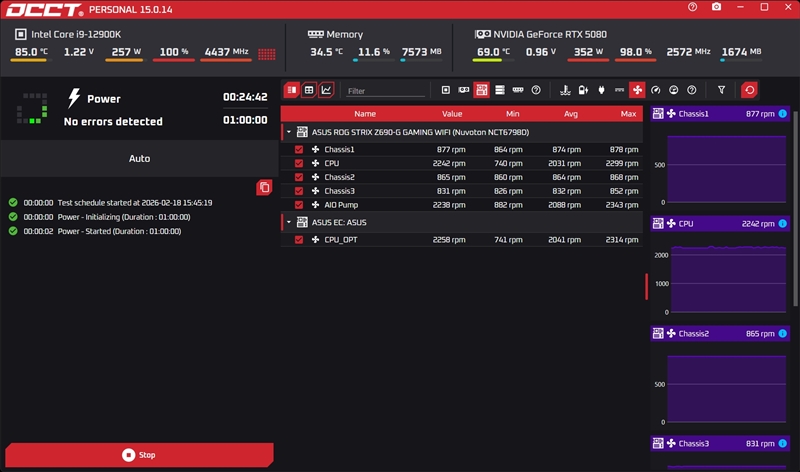Open funnel filter options icon
The width and height of the screenshot is (800, 472).
(x=721, y=90)
